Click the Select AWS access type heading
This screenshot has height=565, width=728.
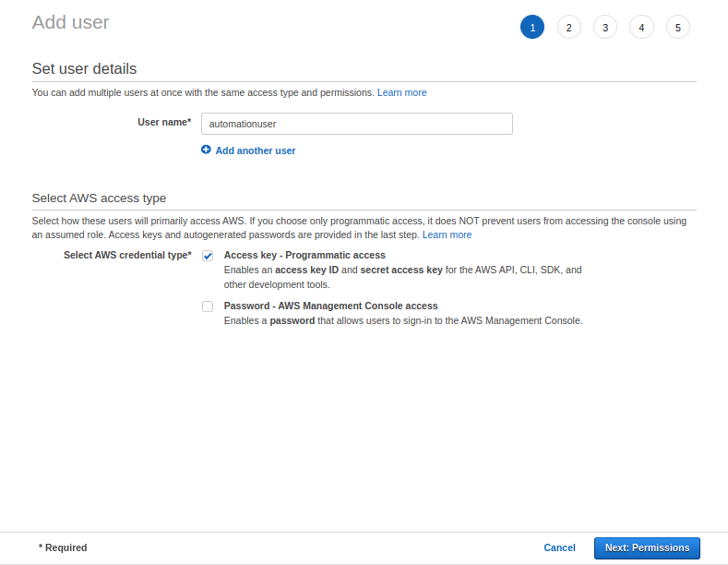click(99, 198)
